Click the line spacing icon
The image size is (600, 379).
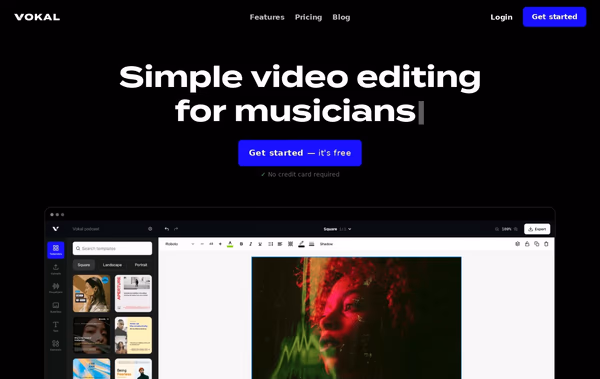click(271, 244)
